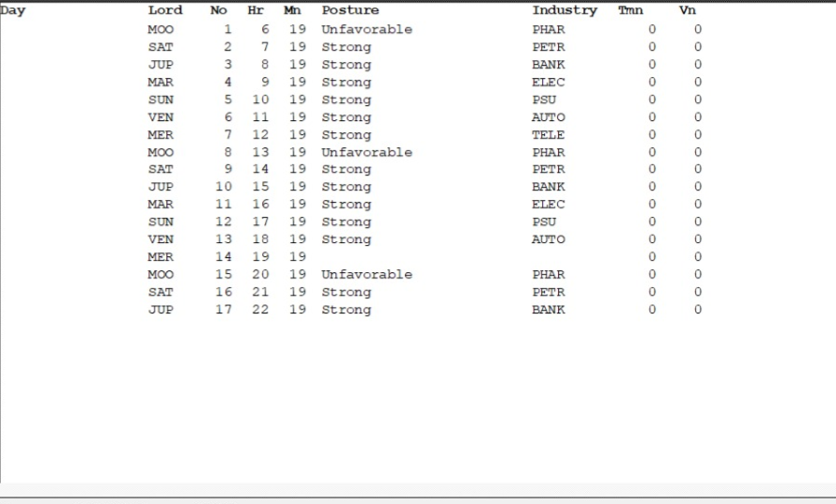836x504 pixels.
Task: Click the Lord column header
Action: (x=165, y=10)
